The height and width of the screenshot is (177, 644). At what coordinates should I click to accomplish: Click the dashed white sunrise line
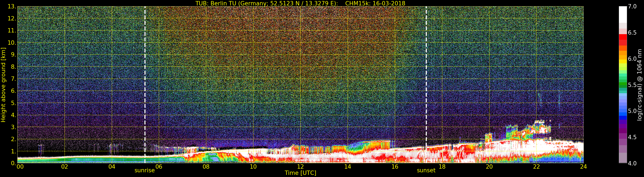tap(145, 85)
